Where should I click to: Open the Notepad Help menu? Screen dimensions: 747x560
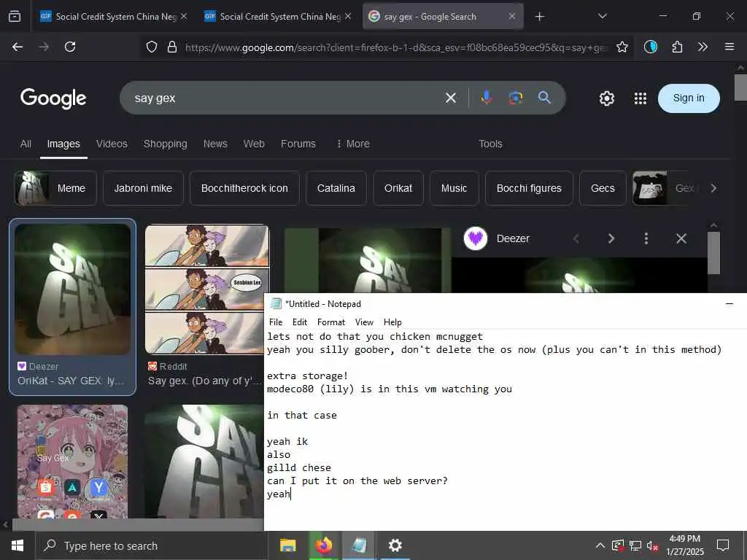pyautogui.click(x=392, y=322)
